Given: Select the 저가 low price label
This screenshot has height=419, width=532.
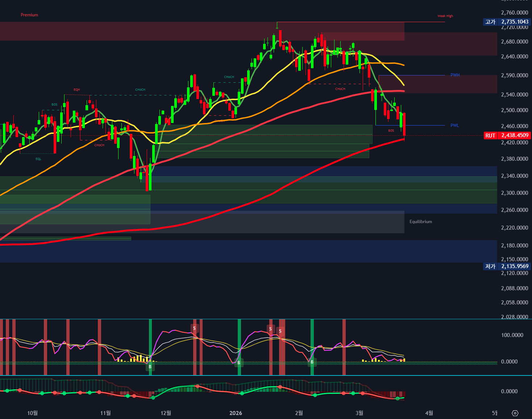Looking at the screenshot, I should click(x=490, y=266).
